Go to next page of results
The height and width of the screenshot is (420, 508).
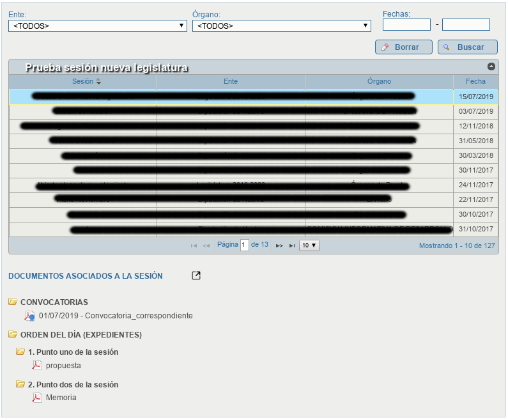(x=279, y=245)
